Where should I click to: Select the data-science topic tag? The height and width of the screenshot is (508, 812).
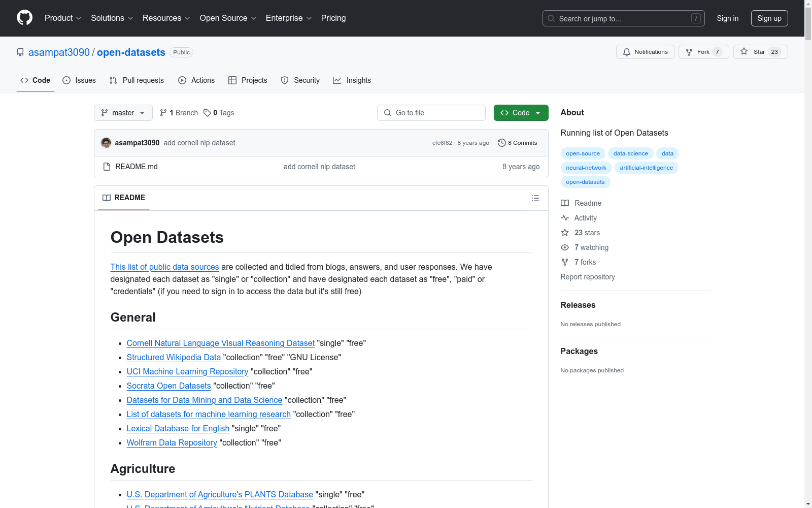point(631,153)
